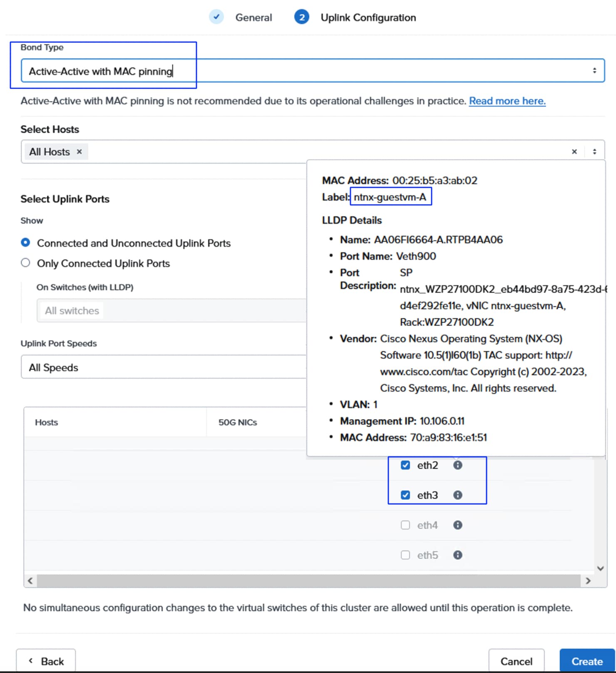
Task: Clear all selections in Select Hosts field
Action: click(574, 152)
